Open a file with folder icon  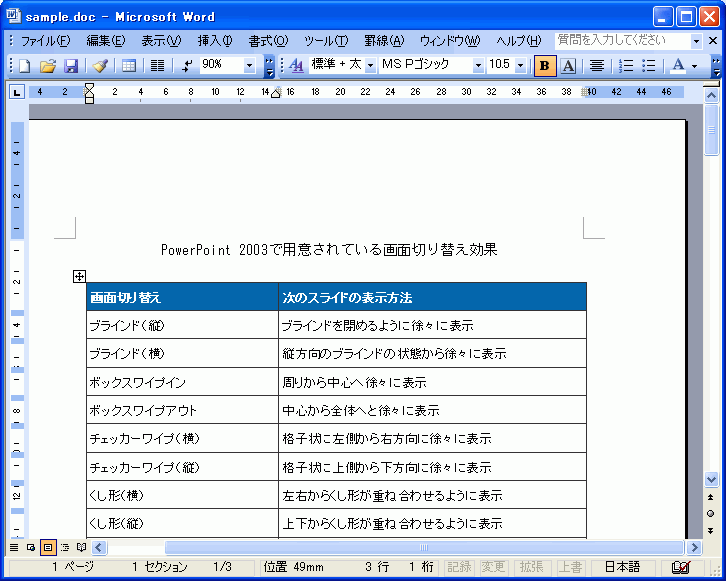[x=47, y=66]
